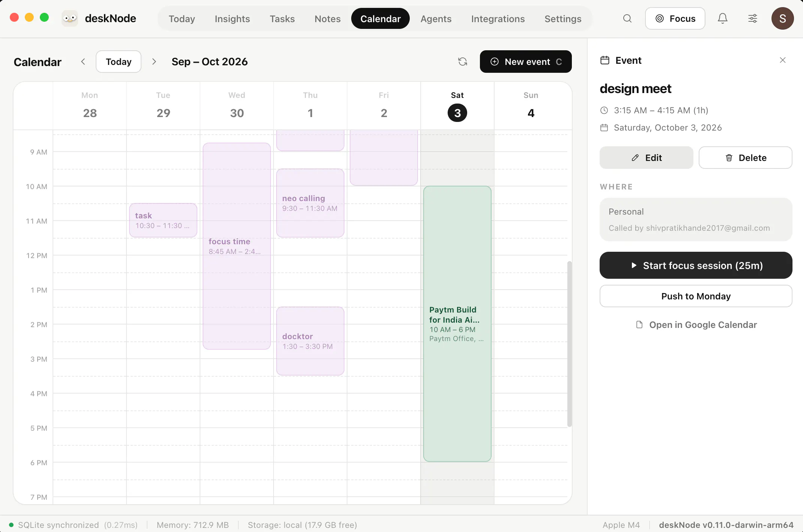The image size is (803, 532).
Task: Switch to the Tasks tab
Action: pos(282,18)
